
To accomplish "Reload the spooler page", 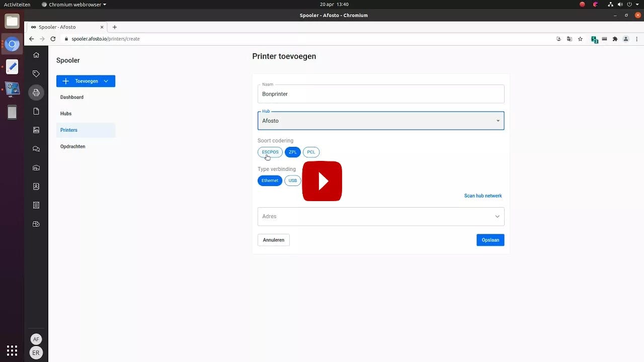I will [53, 39].
